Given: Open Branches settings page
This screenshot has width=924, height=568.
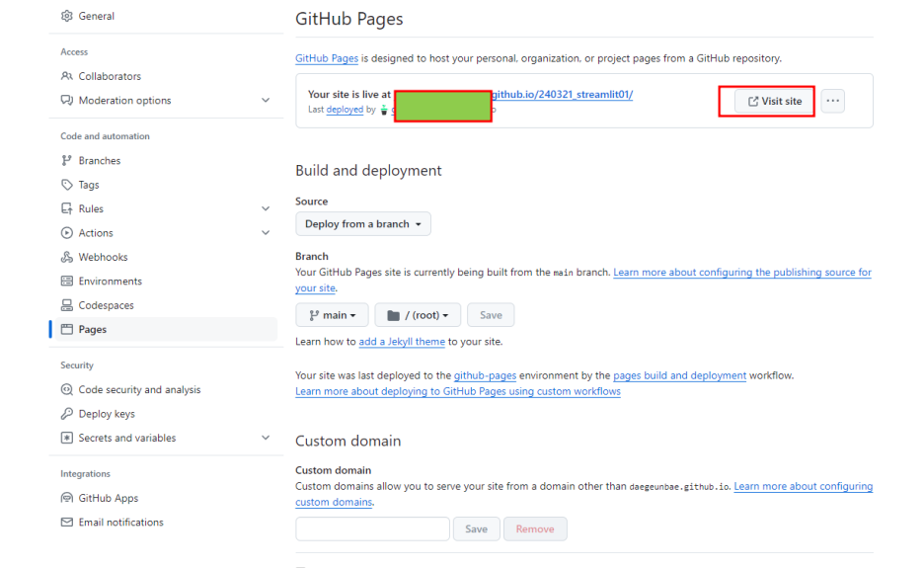Looking at the screenshot, I should point(100,160).
